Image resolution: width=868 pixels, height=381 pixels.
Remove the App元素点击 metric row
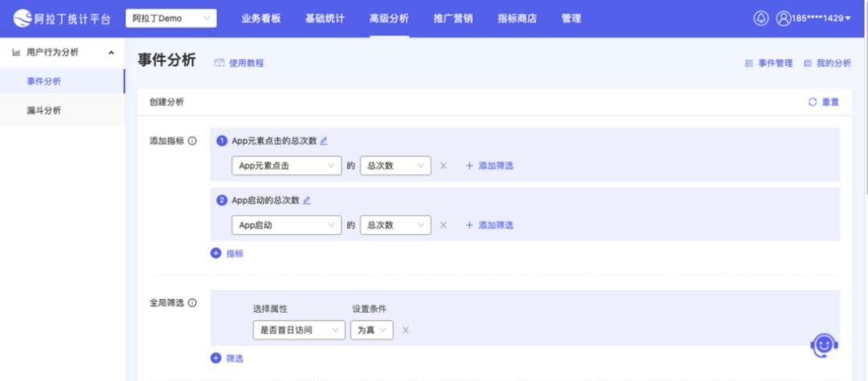click(443, 166)
